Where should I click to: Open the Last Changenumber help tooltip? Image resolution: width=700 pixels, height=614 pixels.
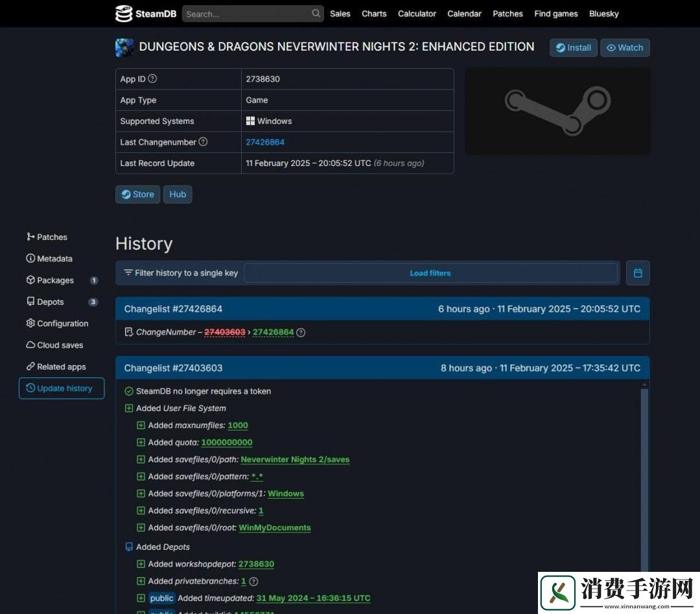coord(202,142)
